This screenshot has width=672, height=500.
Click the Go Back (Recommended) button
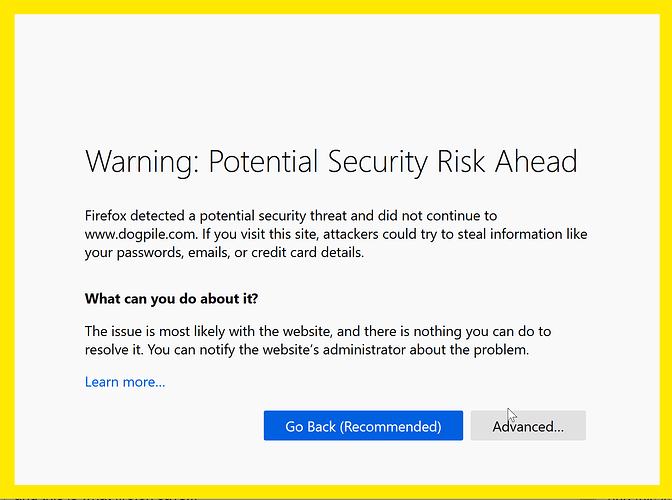coord(363,426)
